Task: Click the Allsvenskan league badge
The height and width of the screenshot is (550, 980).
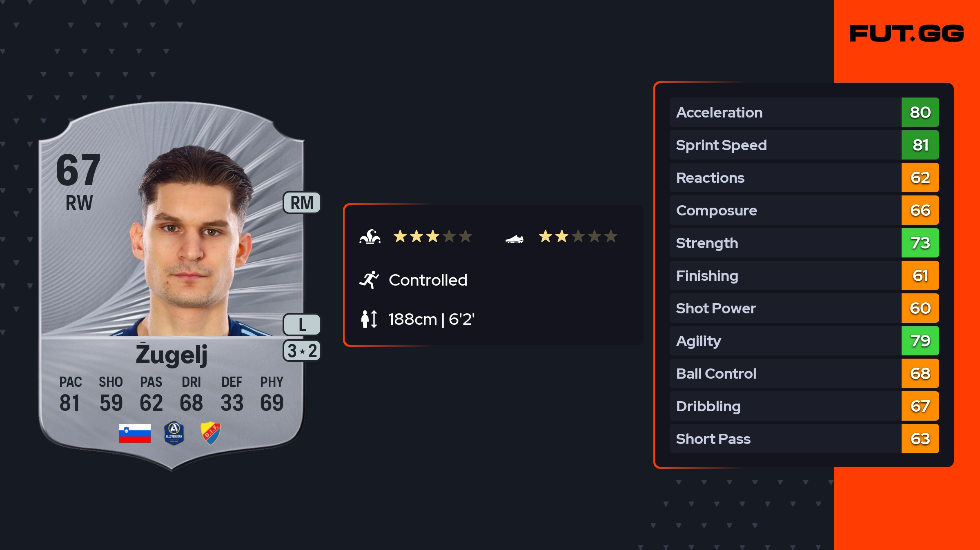Action: tap(174, 433)
